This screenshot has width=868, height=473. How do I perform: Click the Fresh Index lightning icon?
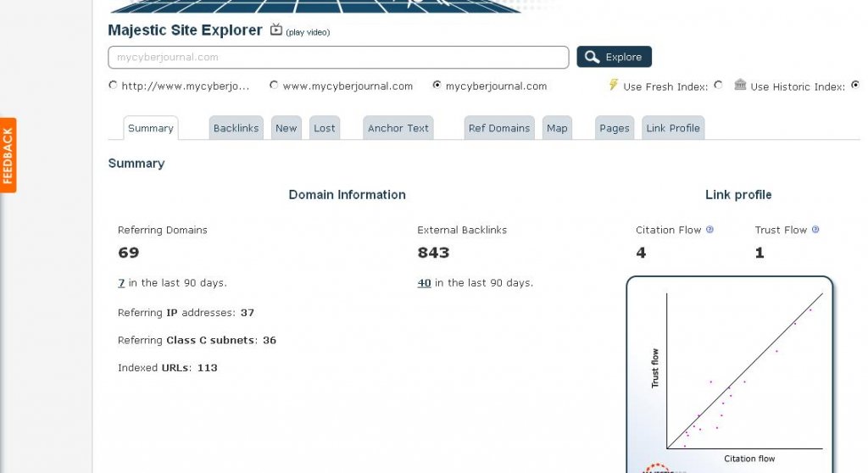coord(614,85)
